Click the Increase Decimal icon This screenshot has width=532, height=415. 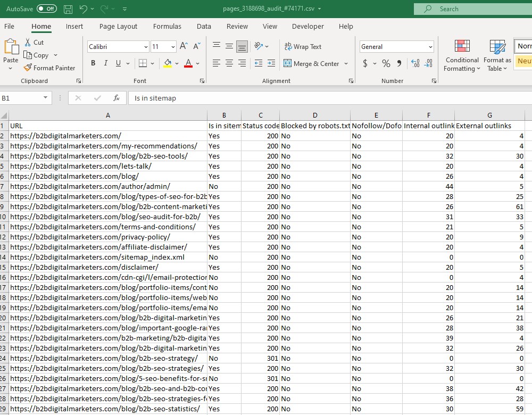tap(415, 63)
